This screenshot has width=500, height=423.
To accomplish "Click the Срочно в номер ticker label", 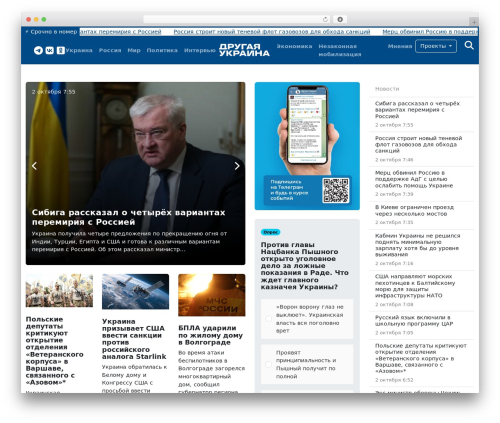I will [x=51, y=32].
